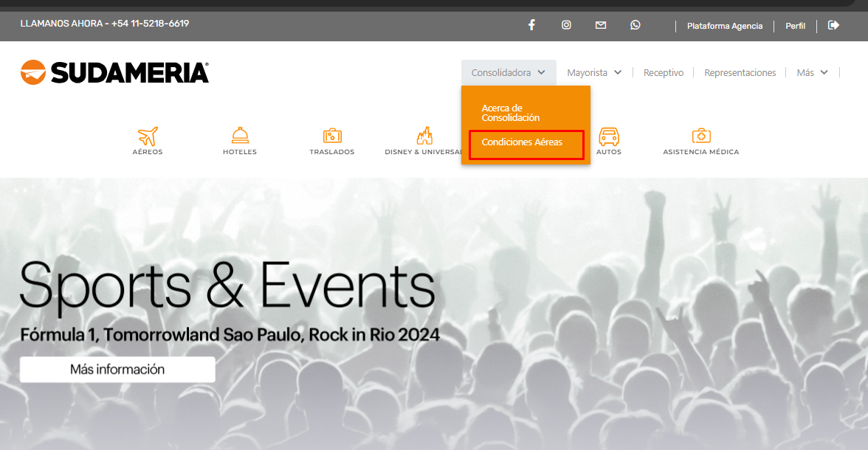868x450 pixels.
Task: Open the Disney & Universal castle icon
Action: pos(423,136)
